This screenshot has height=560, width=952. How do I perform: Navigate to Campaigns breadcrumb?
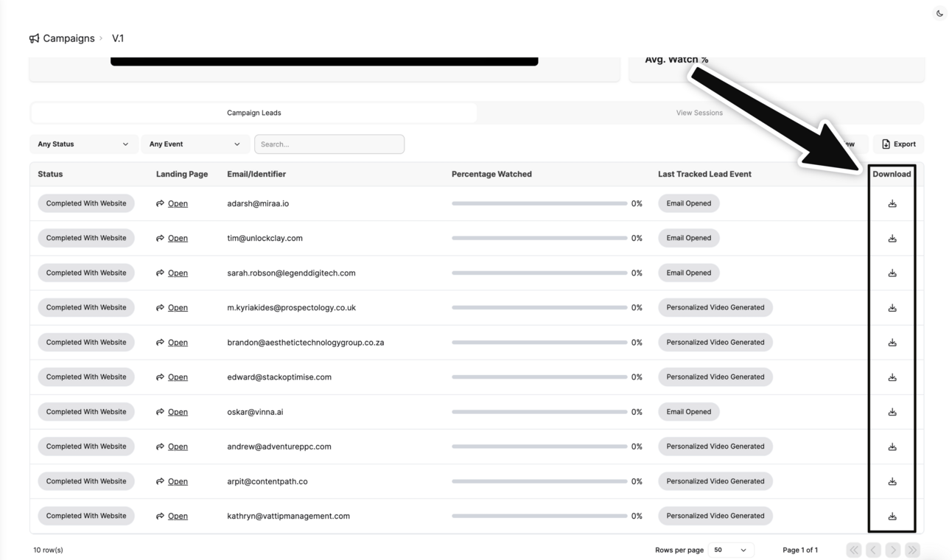pyautogui.click(x=69, y=38)
